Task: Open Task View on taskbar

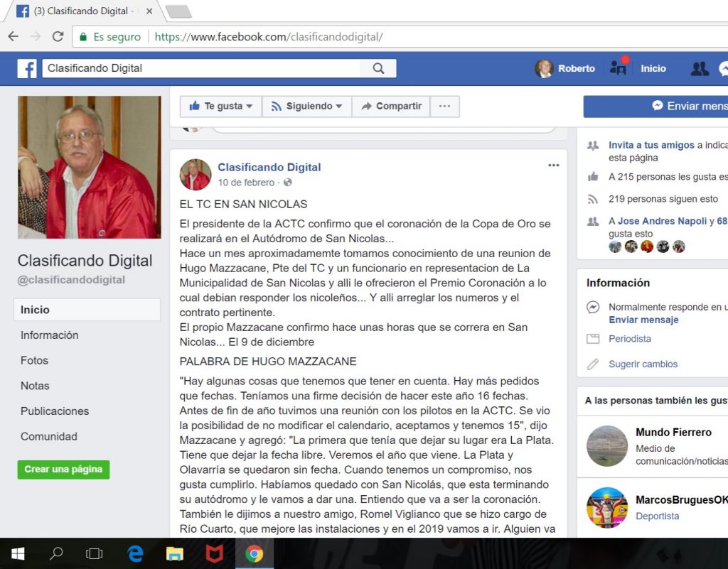Action: coord(95,553)
